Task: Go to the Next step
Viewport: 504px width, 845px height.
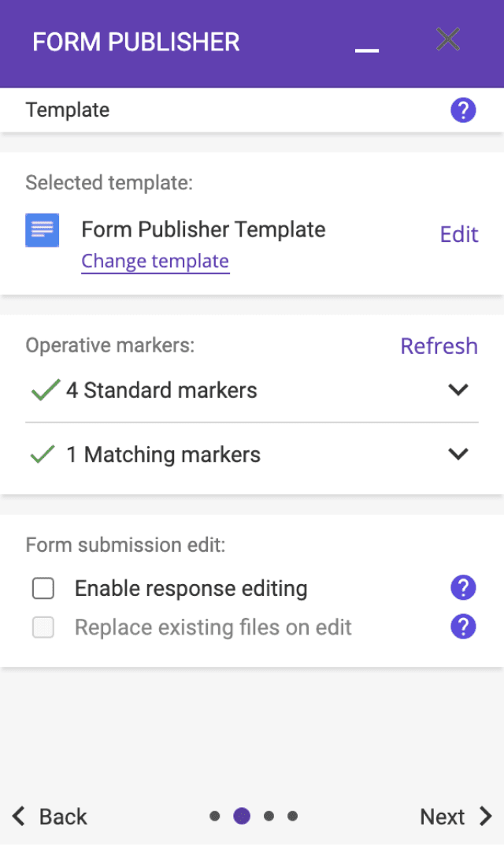Action: 455,817
